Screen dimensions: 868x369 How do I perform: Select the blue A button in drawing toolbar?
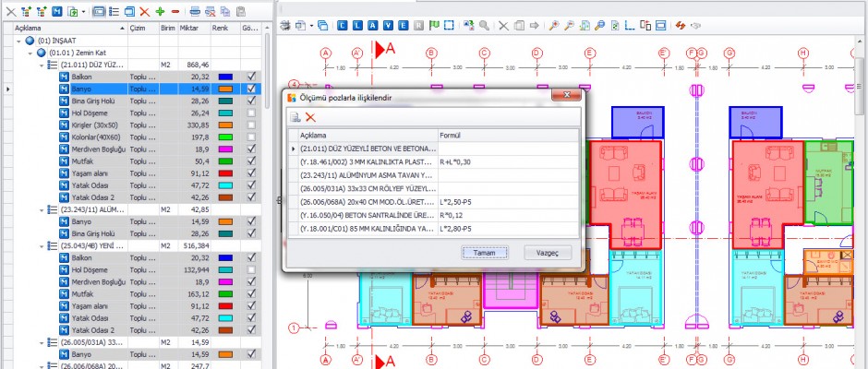tap(371, 25)
